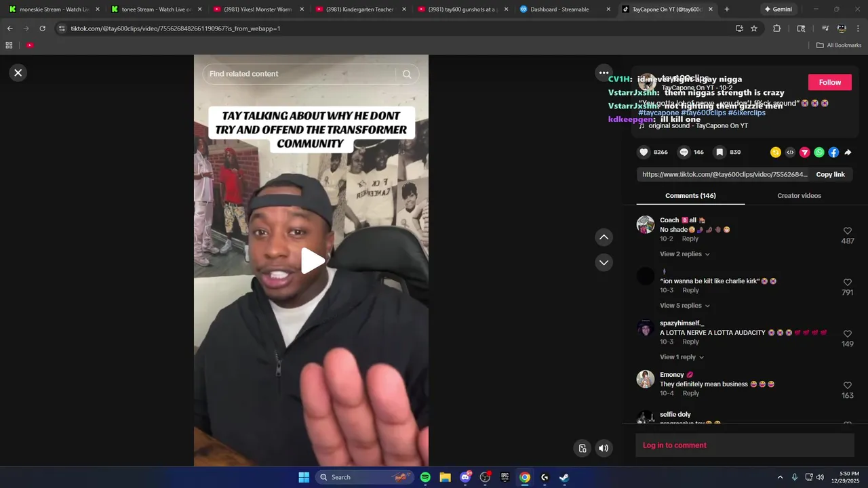This screenshot has height=488, width=868.
Task: Open Spotify from taskbar
Action: [x=425, y=477]
